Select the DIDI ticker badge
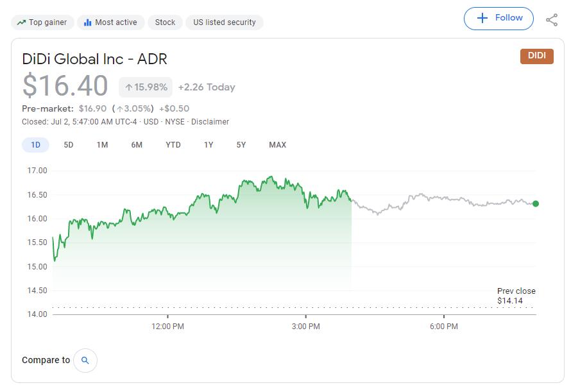571x392 pixels. (537, 56)
